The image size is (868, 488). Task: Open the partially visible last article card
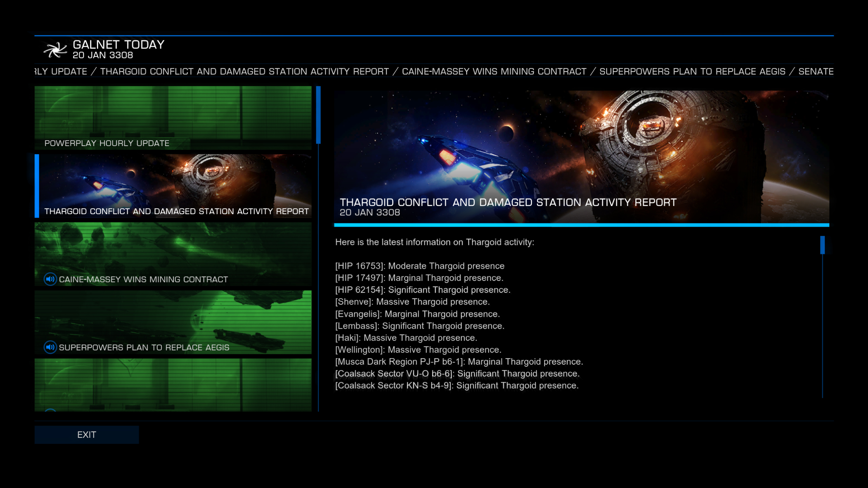173,385
